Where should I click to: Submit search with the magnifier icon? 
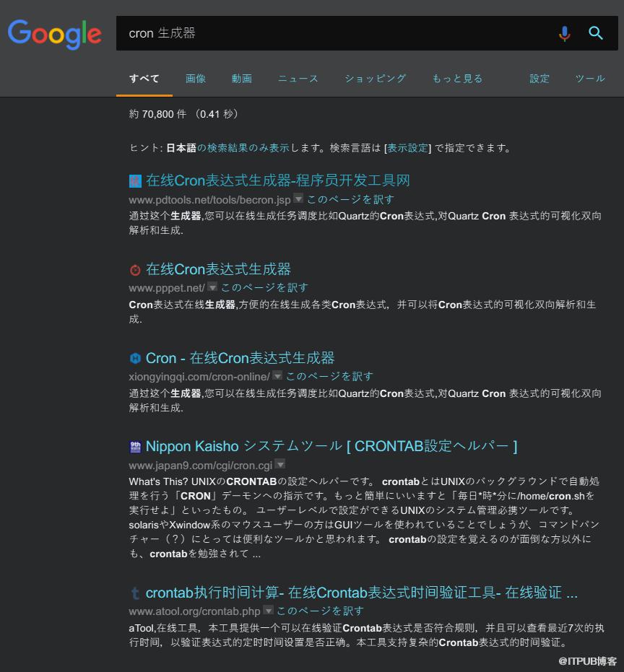[596, 33]
